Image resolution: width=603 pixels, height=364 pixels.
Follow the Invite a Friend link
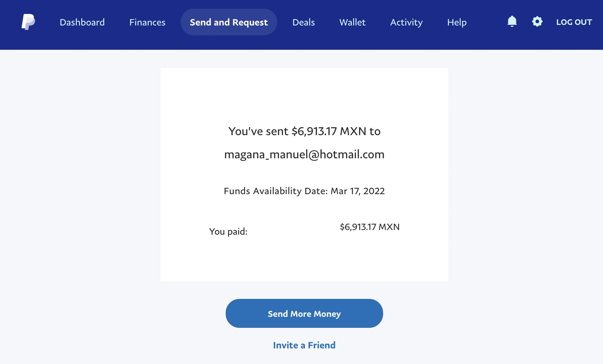click(x=304, y=345)
